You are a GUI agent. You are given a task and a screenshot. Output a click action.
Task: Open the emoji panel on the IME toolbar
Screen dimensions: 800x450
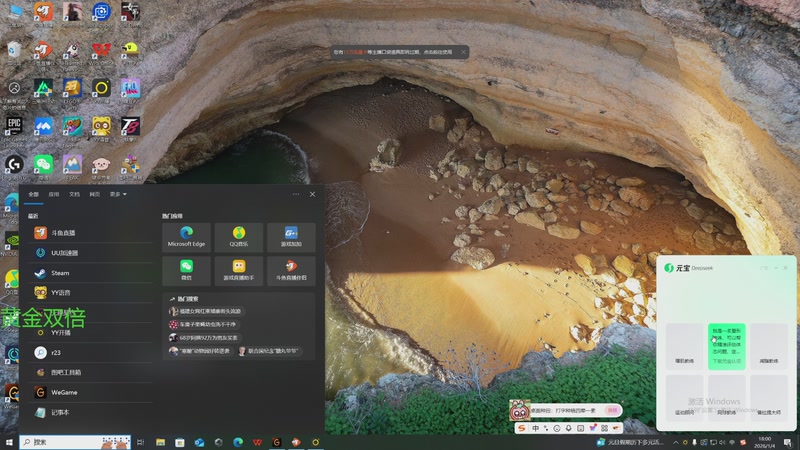point(557,429)
